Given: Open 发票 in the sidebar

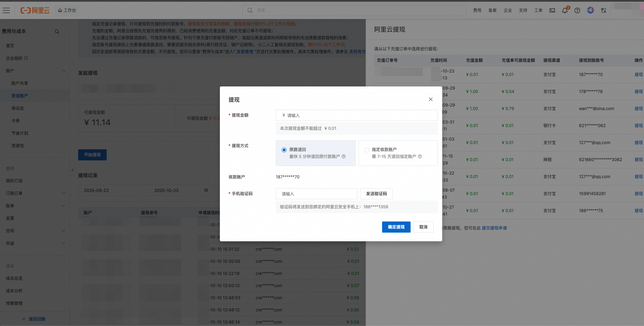Looking at the screenshot, I should [x=10, y=218].
